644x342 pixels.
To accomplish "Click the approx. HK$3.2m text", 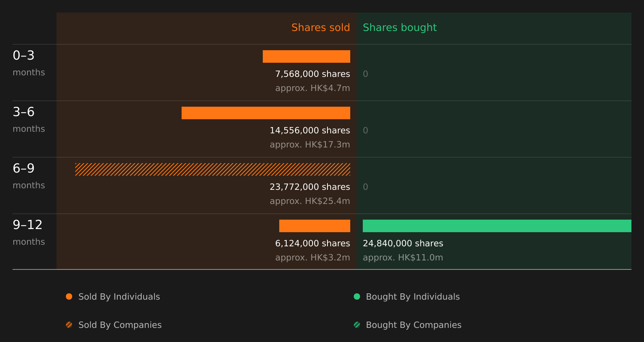I will (313, 258).
